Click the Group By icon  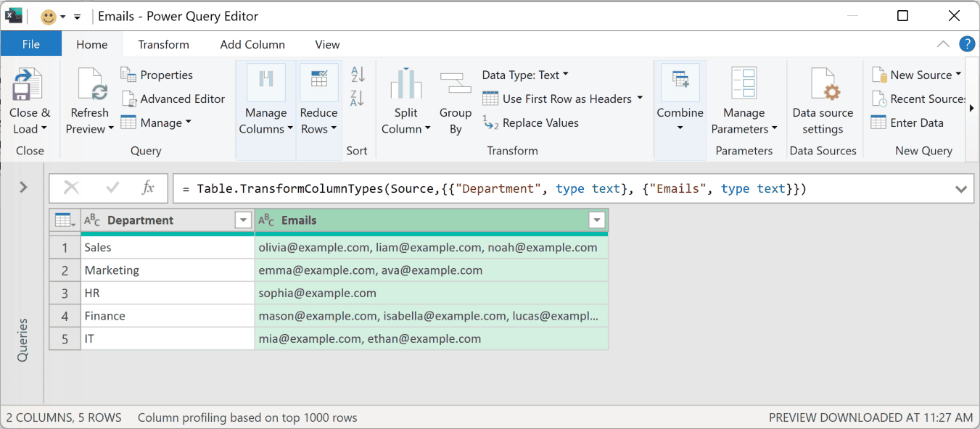(456, 83)
